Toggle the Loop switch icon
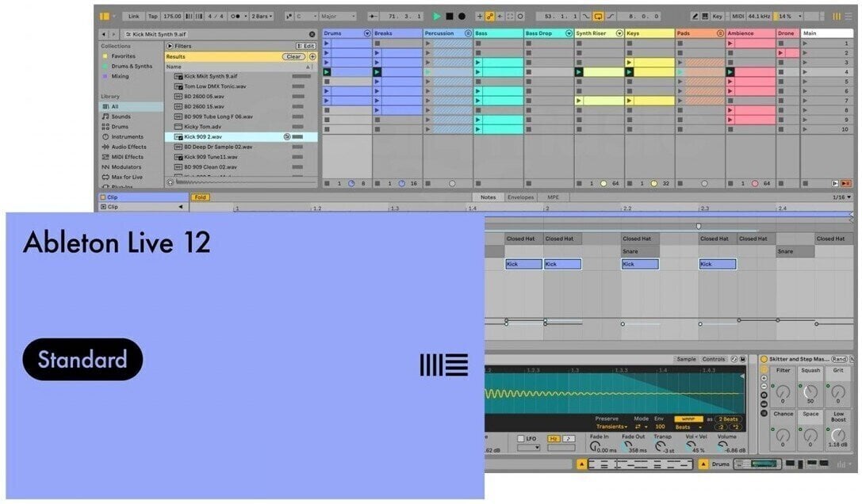This screenshot has width=862, height=504. pyautogui.click(x=599, y=17)
